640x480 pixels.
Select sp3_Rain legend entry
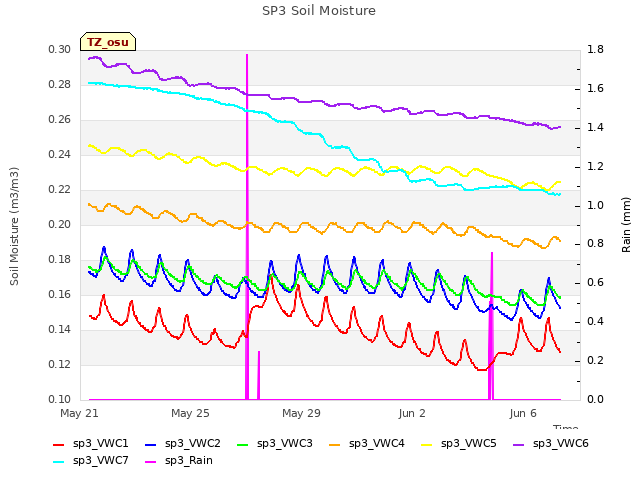(x=179, y=461)
